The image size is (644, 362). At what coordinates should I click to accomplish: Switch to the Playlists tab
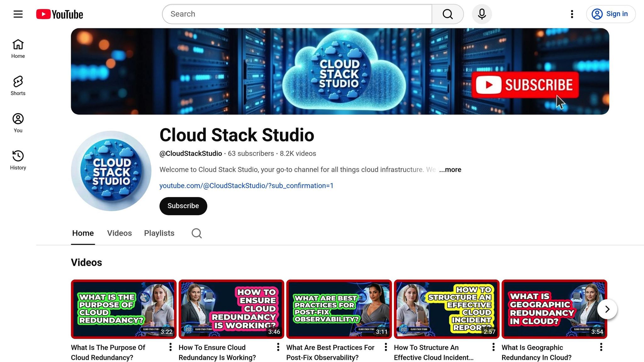pos(159,233)
